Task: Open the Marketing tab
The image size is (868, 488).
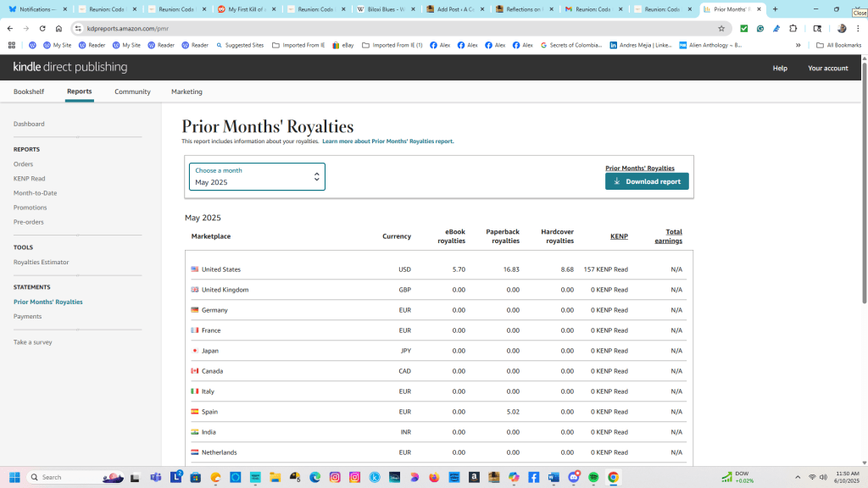Action: [x=186, y=91]
